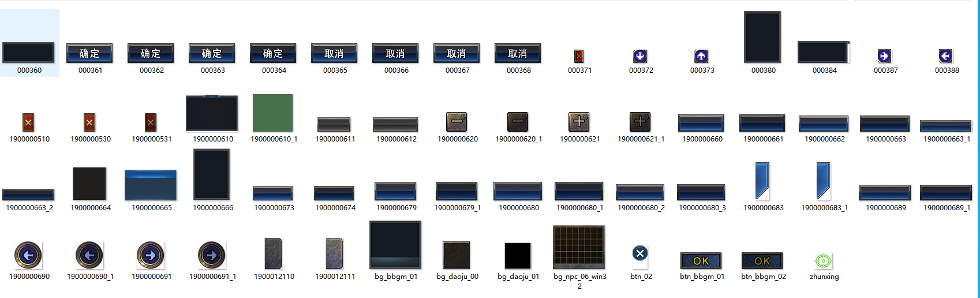Viewport: 980px width, 298px height.
Task: Select the 1900000611 gray bar image
Action: [334, 124]
